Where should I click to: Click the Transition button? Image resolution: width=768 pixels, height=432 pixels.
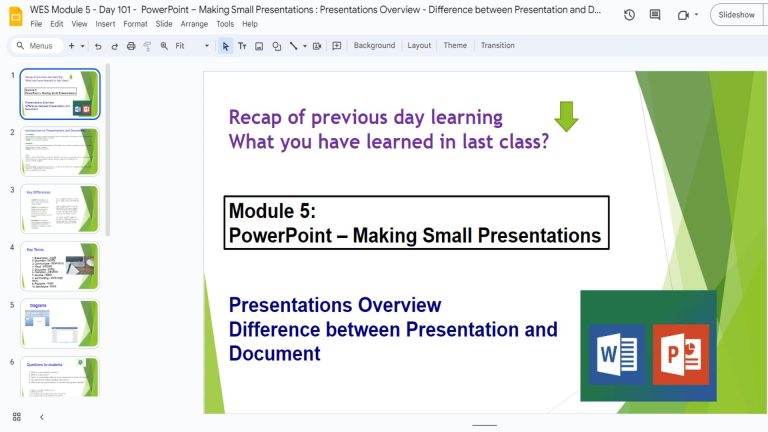498,45
